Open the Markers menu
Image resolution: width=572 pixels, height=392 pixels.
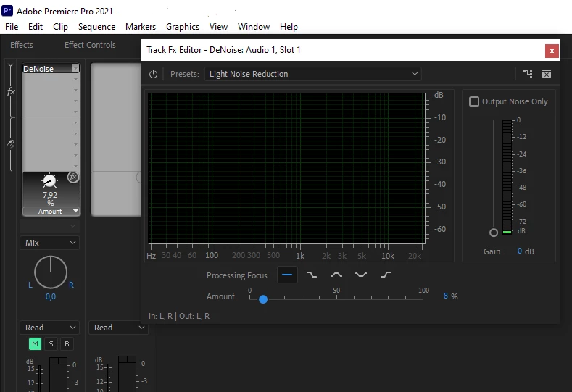(141, 27)
